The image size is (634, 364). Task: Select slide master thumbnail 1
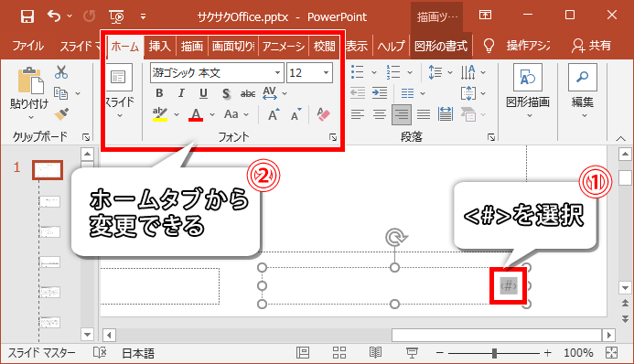point(48,170)
